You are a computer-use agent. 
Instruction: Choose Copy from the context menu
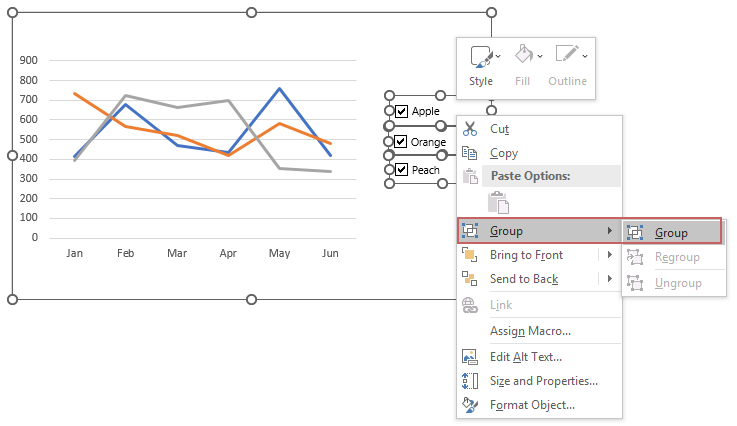tap(540, 153)
